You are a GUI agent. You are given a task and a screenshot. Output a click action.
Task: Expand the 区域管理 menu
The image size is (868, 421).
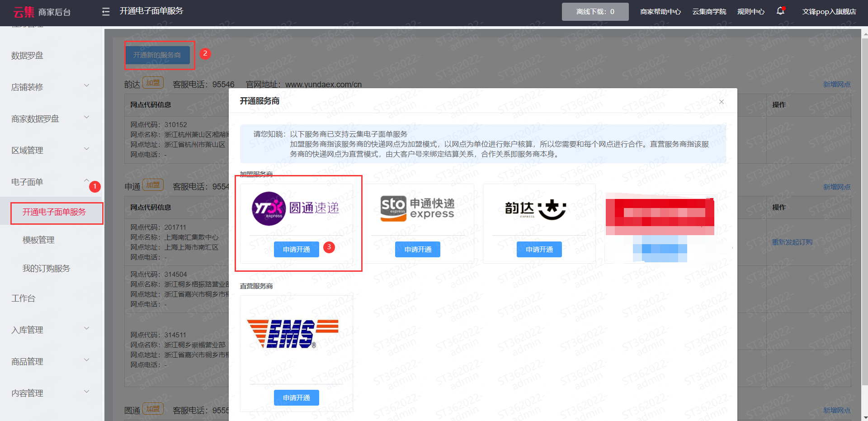pos(51,151)
